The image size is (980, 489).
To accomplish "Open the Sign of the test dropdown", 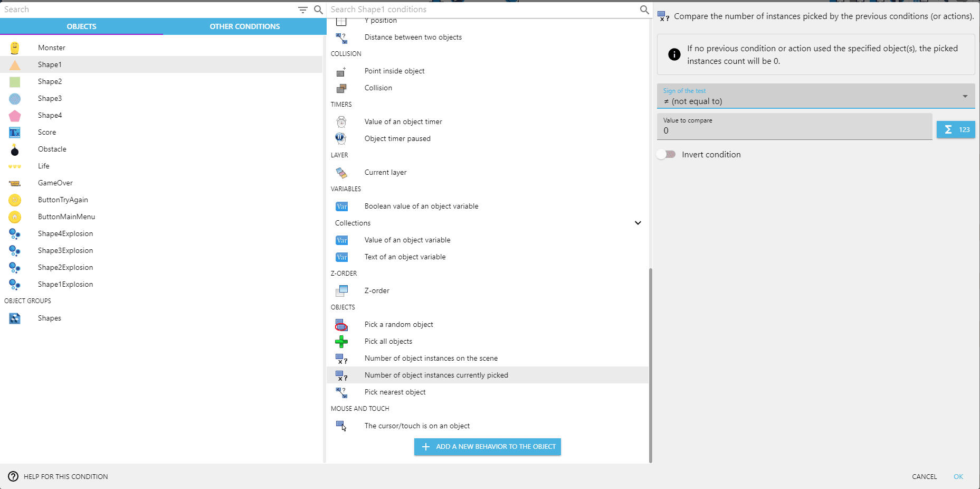I will 815,97.
